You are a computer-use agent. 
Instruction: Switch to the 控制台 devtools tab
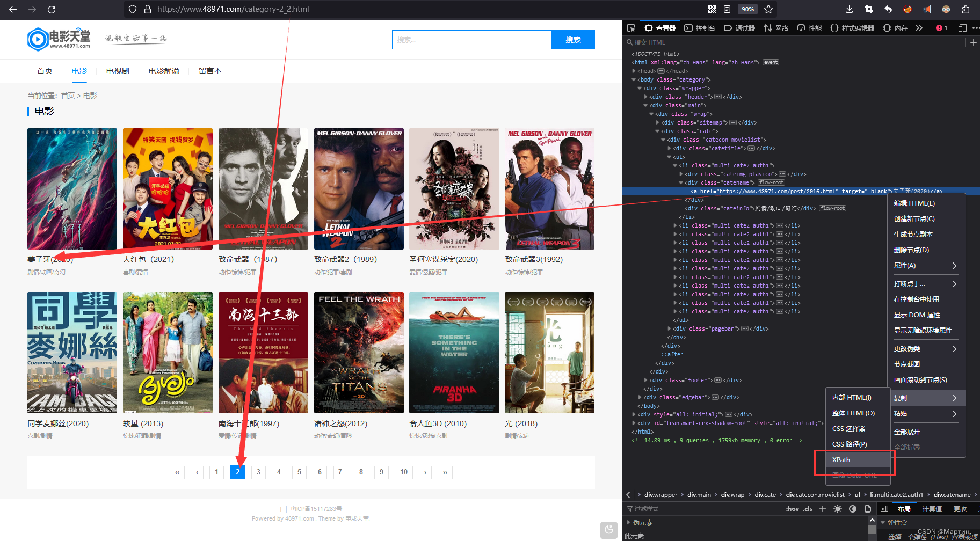pos(700,28)
